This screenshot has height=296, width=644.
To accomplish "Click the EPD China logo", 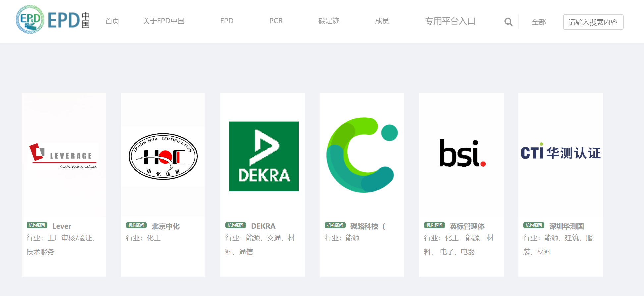I will 53,20.
